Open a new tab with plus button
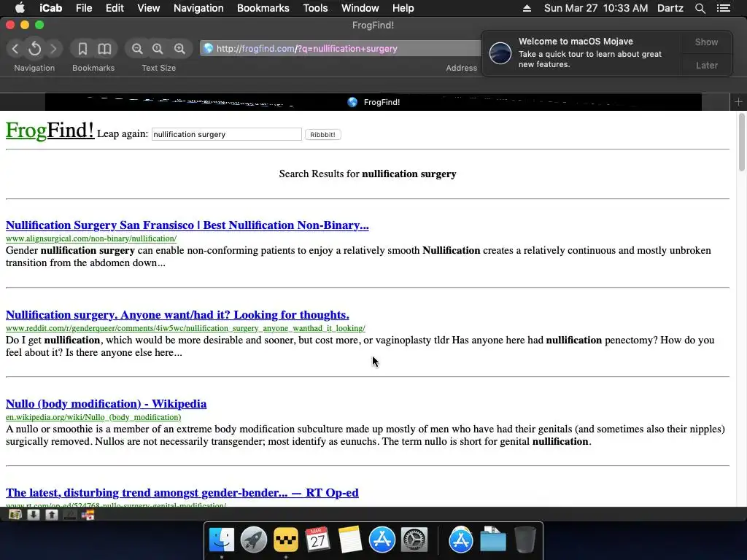747x560 pixels. point(738,102)
